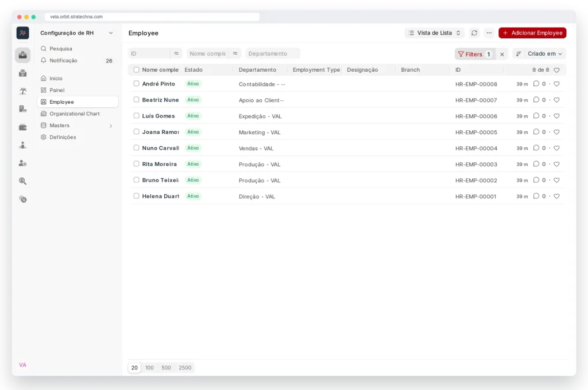This screenshot has height=390, width=588.
Task: Open the magnifier-with-person icon in left rail
Action: pyautogui.click(x=23, y=181)
